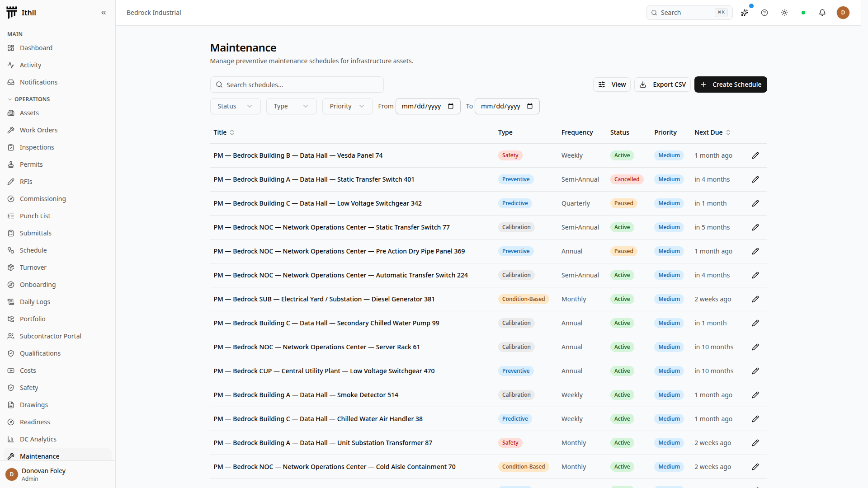Open the AI sparkles assistant icon
The height and width of the screenshot is (488, 868).
tap(745, 13)
